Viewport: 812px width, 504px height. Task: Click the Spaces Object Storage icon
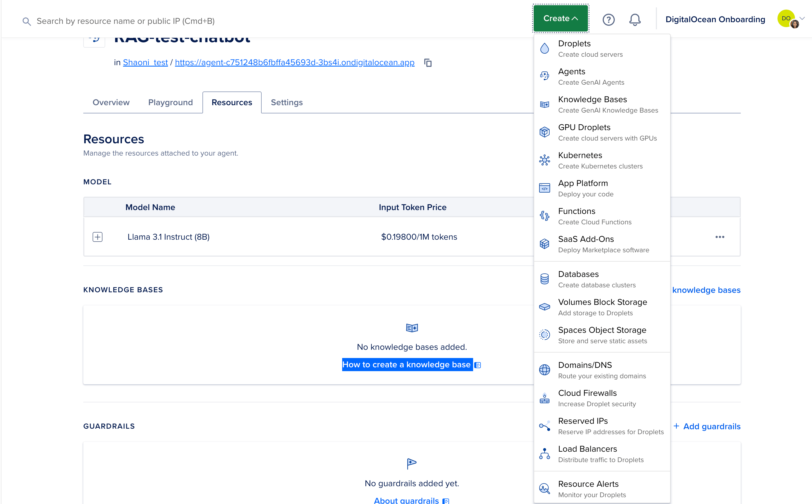tap(544, 335)
